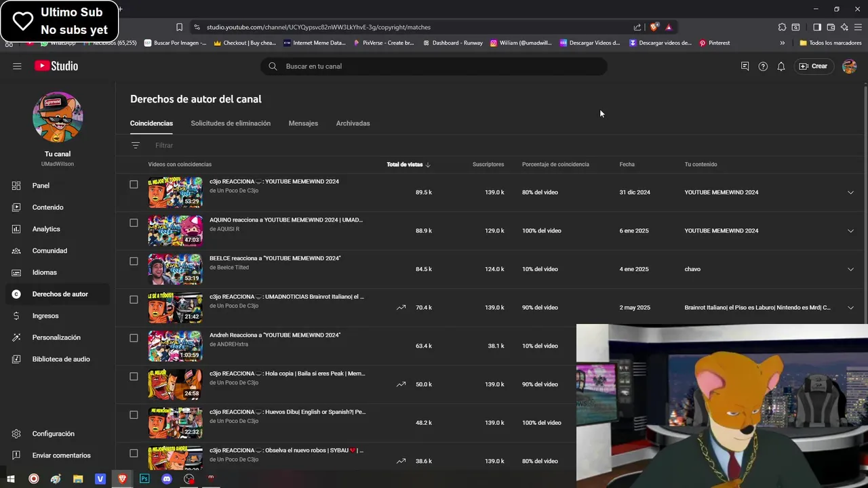Image resolution: width=868 pixels, height=488 pixels.
Task: Open Contenido in the sidebar
Action: [58, 207]
